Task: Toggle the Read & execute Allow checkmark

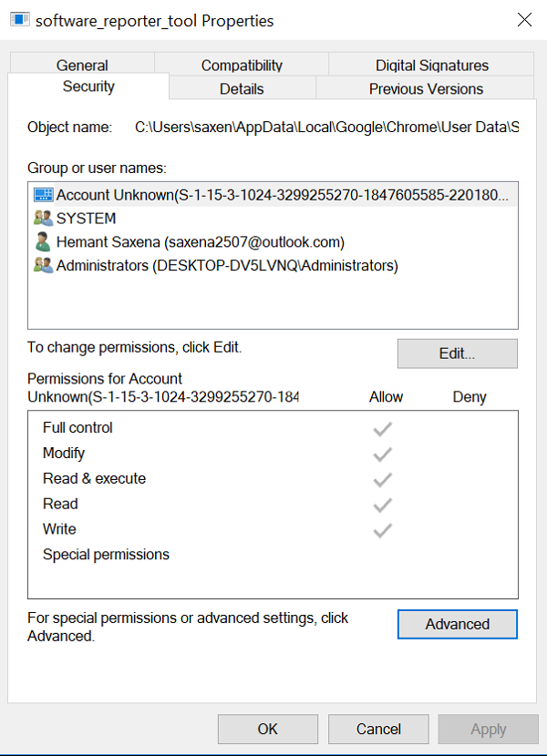Action: [x=383, y=479]
